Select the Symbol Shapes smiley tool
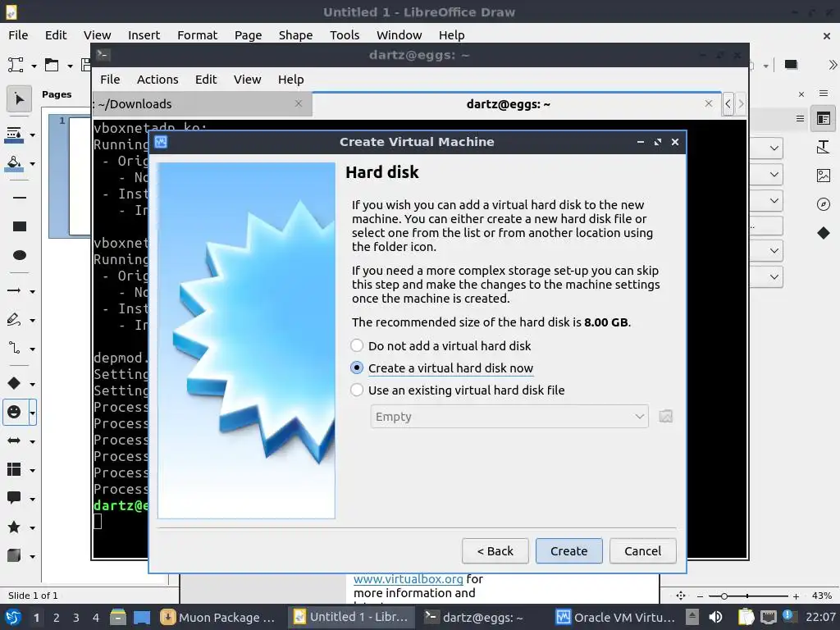840x630 pixels. (x=15, y=412)
